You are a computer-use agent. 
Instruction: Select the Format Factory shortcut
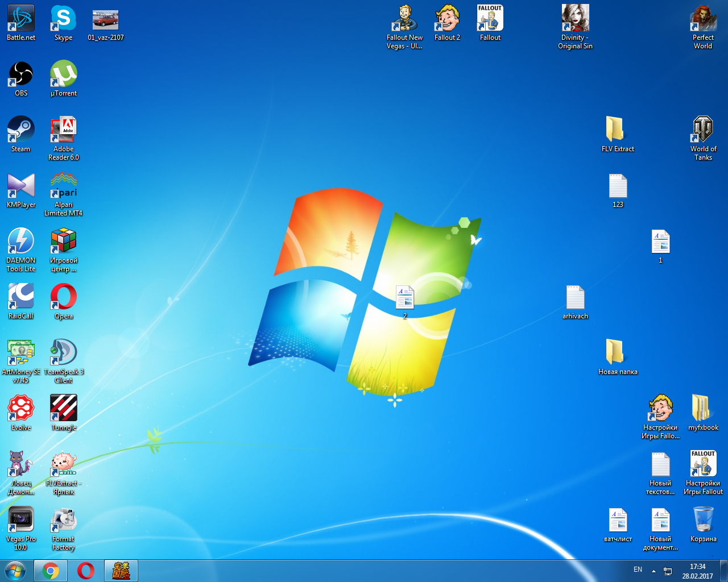pyautogui.click(x=64, y=529)
